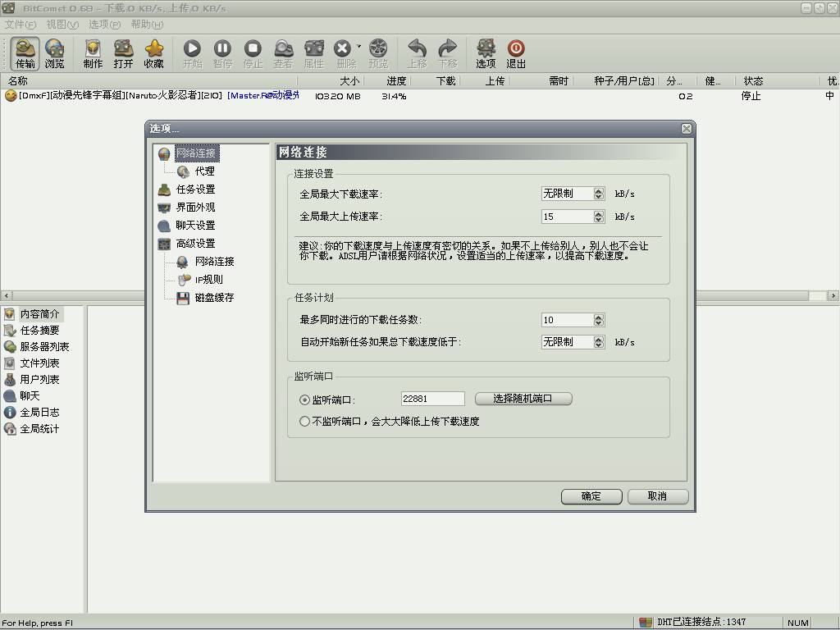Click the 全局最大下载速率 value field
The height and width of the screenshot is (630, 840).
pos(568,194)
